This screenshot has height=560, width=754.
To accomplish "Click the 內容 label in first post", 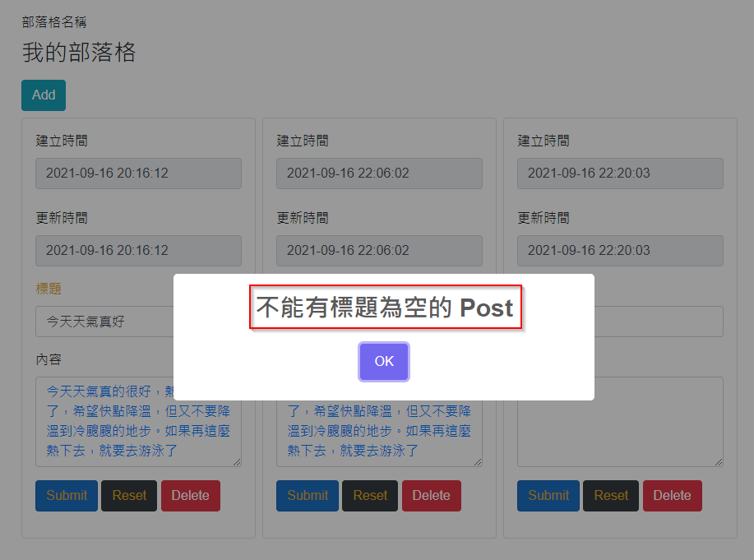I will point(49,359).
